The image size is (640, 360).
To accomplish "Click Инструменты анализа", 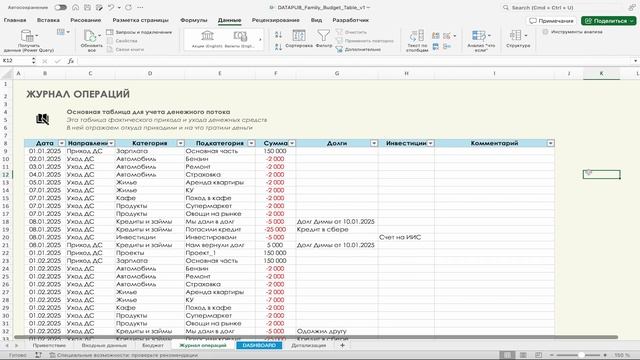I will coord(573,32).
